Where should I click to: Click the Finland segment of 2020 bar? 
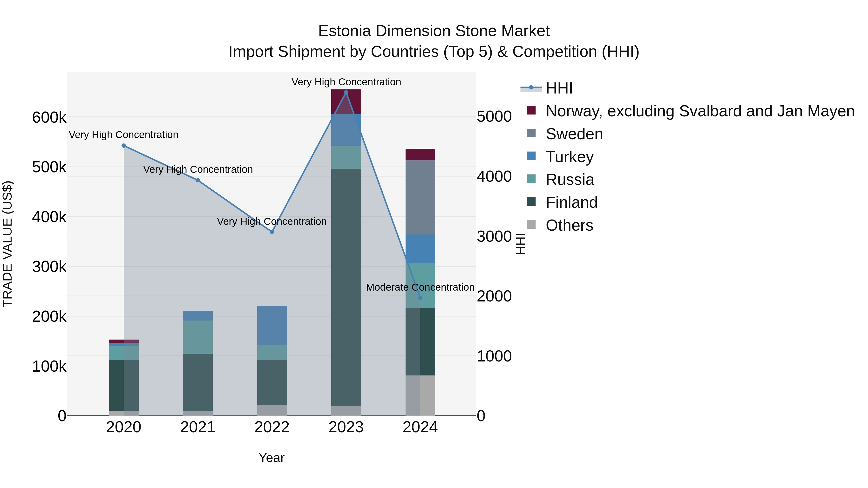pyautogui.click(x=124, y=386)
